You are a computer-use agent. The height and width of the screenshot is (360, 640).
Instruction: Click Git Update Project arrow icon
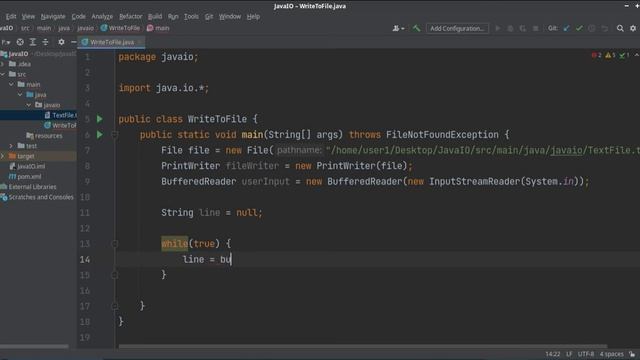pos(566,28)
